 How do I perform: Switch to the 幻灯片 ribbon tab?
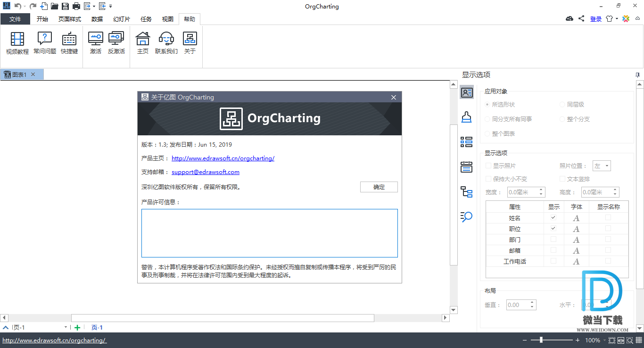[x=122, y=19]
